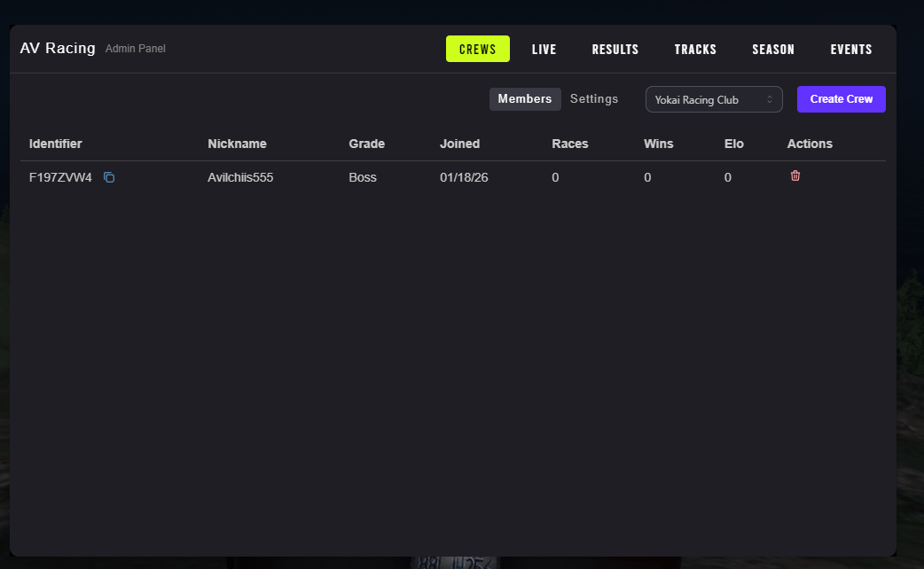
Task: Click the Create Crew button
Action: point(841,99)
